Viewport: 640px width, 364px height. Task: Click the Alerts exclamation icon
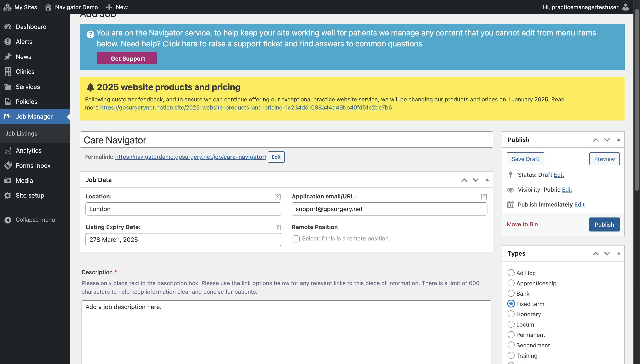pyautogui.click(x=8, y=41)
